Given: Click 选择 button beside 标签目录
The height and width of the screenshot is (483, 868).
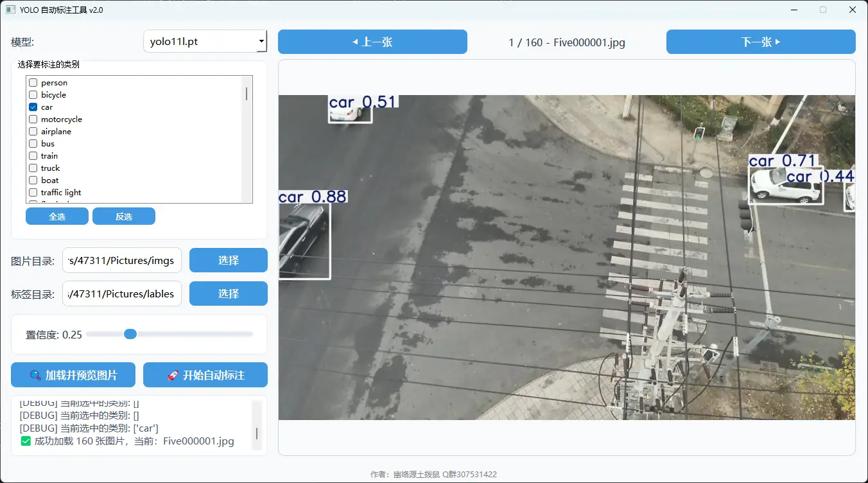Looking at the screenshot, I should tap(228, 294).
